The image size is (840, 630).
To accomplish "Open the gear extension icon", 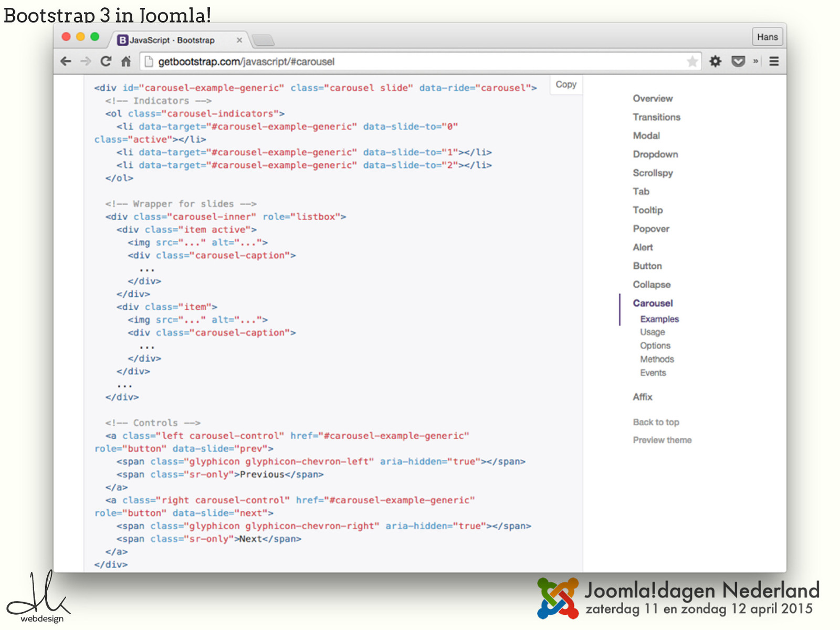I will (716, 61).
